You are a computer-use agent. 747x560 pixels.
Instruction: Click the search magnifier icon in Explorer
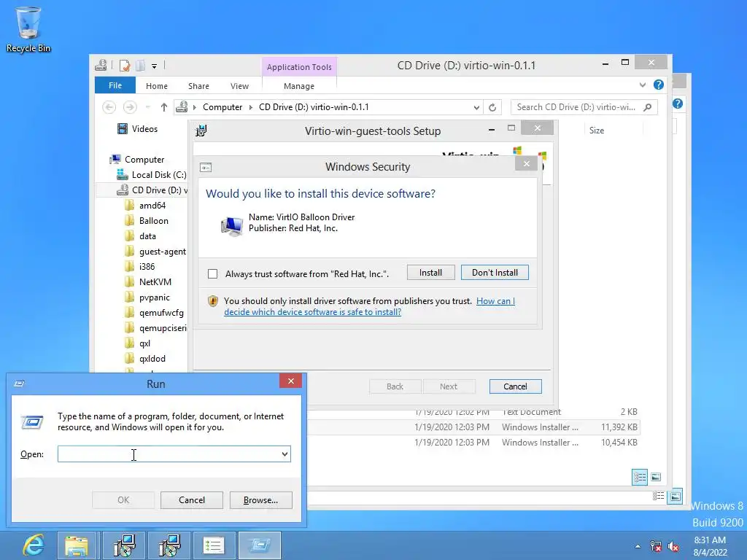(648, 107)
